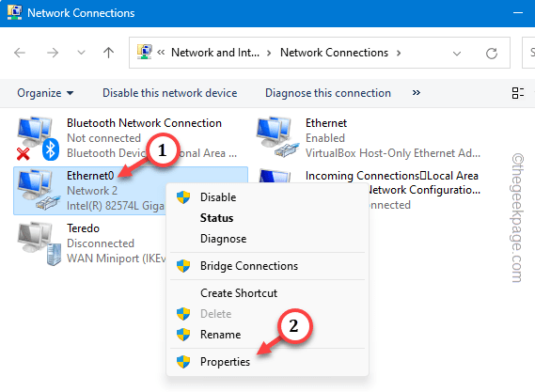535x392 pixels.
Task: Click Disable this network device
Action: click(170, 93)
